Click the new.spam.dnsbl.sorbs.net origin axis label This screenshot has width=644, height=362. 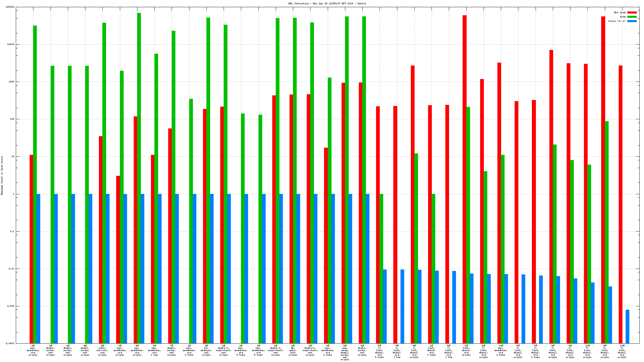click(x=345, y=353)
